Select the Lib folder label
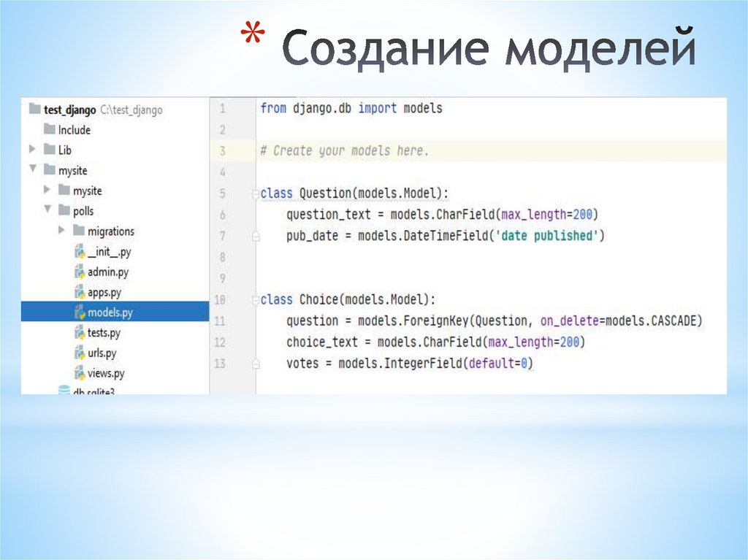748x560 pixels. pos(64,150)
